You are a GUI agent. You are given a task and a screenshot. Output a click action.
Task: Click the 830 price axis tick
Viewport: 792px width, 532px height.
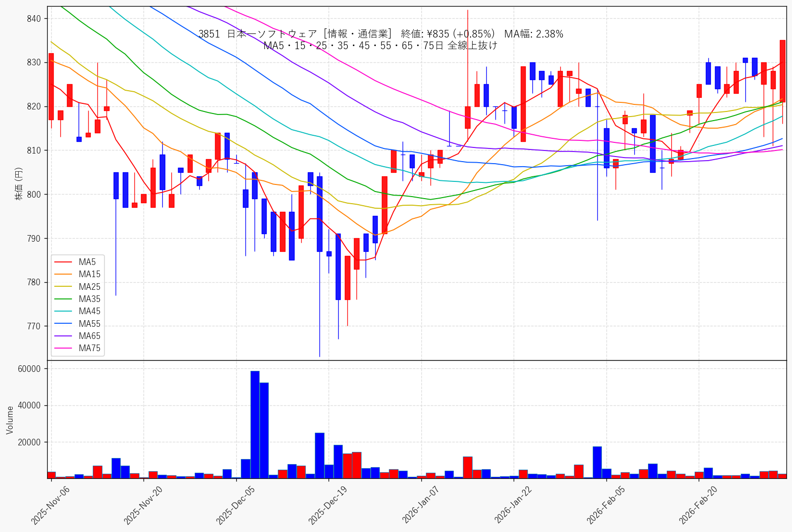click(34, 62)
